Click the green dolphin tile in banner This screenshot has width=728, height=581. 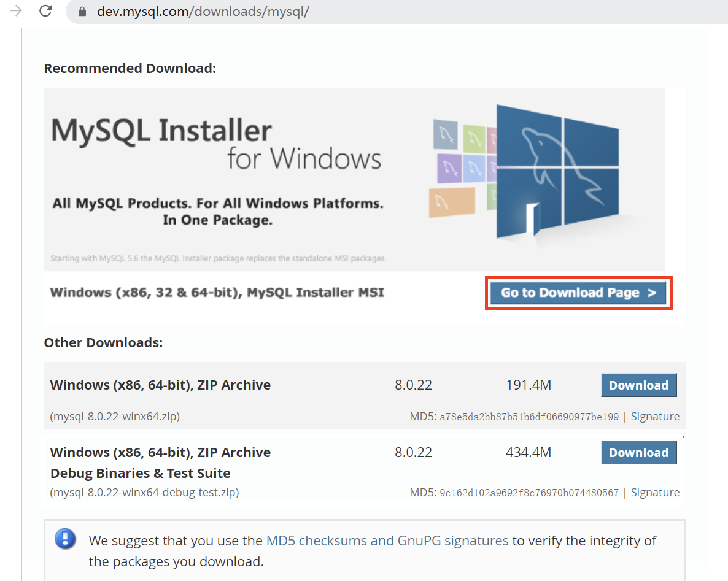click(x=474, y=138)
